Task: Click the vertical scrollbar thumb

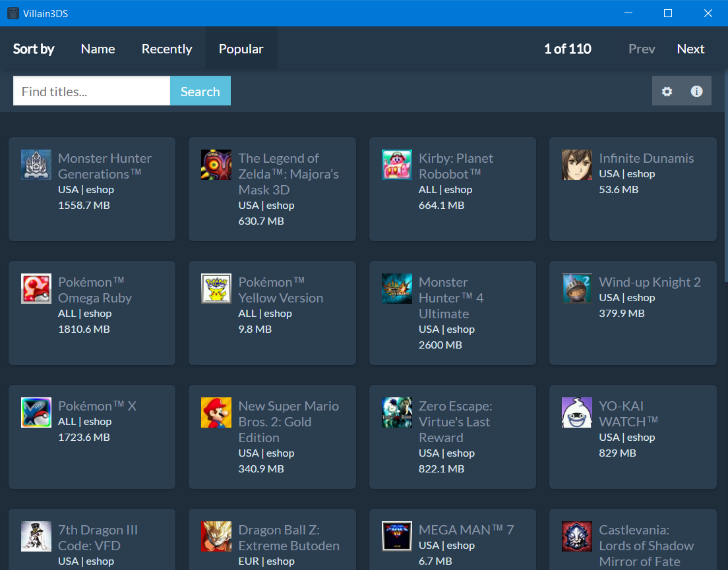Action: 725,175
